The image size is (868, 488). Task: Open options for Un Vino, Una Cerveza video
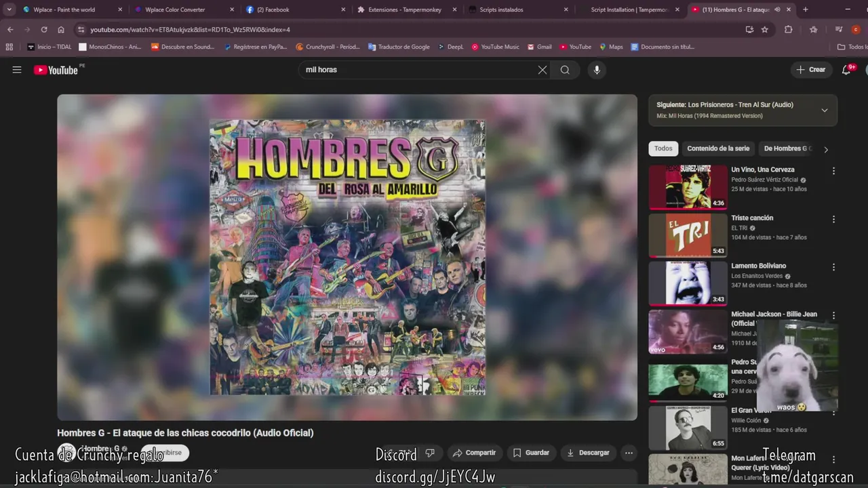[833, 171]
